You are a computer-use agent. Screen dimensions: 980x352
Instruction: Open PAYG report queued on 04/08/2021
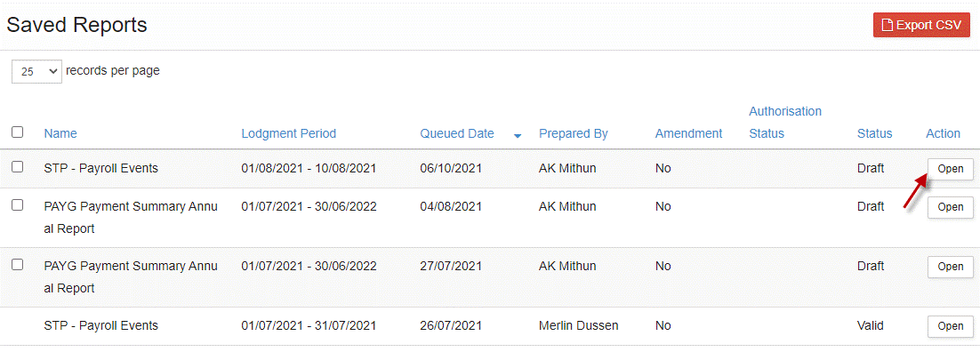click(950, 207)
